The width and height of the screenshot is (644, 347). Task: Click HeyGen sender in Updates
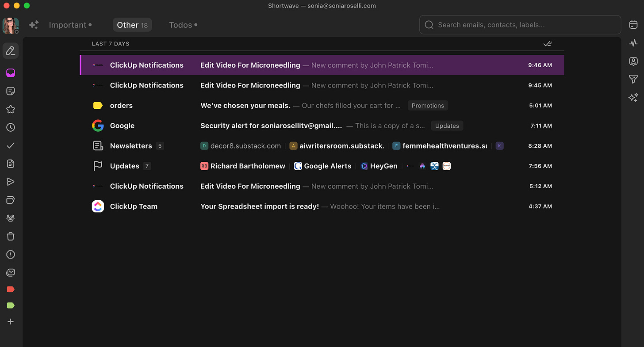[379, 166]
